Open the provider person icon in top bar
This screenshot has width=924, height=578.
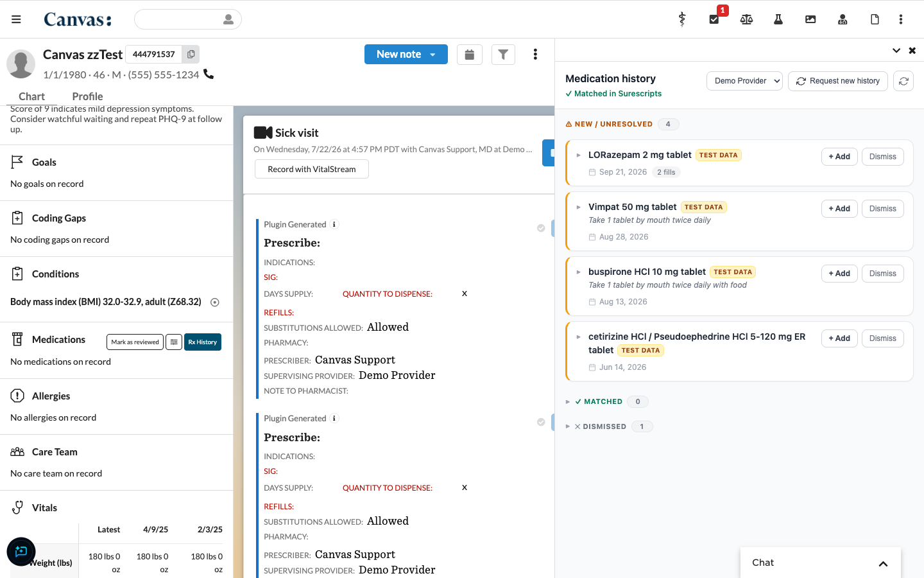[843, 19]
